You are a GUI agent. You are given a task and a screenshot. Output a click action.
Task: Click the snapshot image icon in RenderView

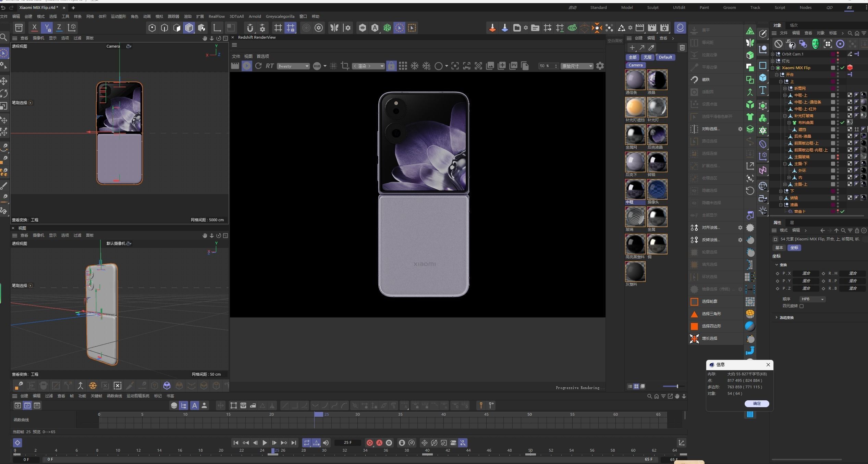(x=490, y=66)
